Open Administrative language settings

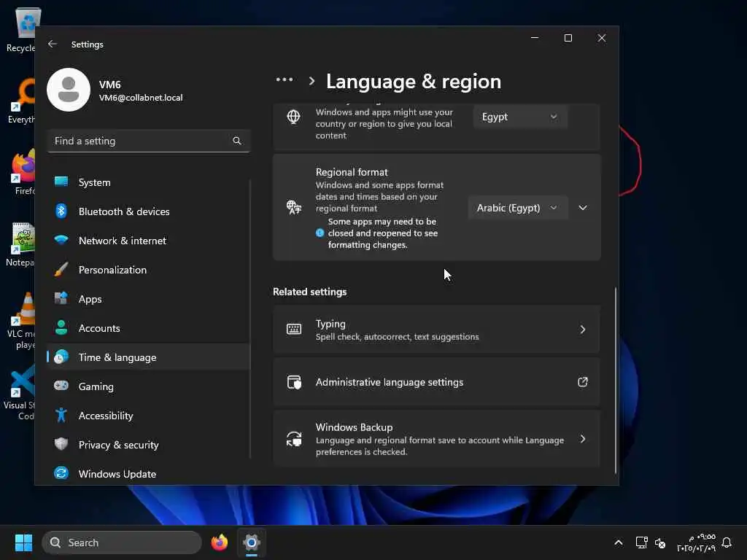coord(436,382)
